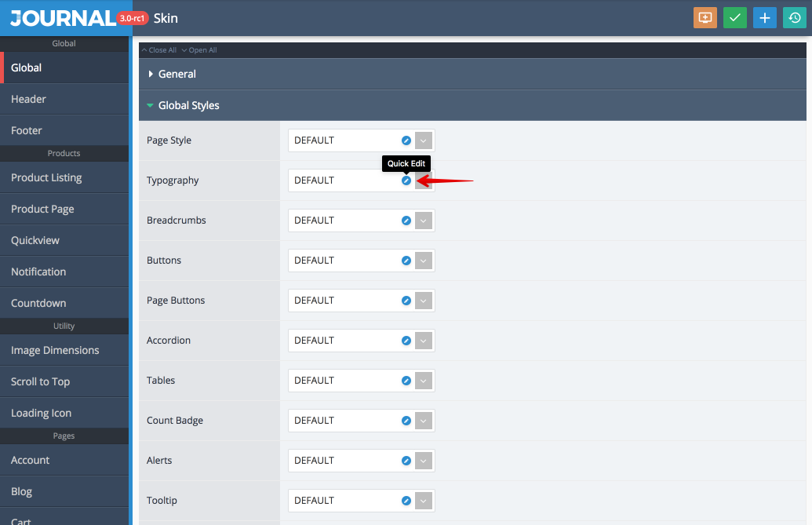Screen dimensions: 812x525
Task: Open the Tooltip dropdown arrow
Action: (x=424, y=501)
